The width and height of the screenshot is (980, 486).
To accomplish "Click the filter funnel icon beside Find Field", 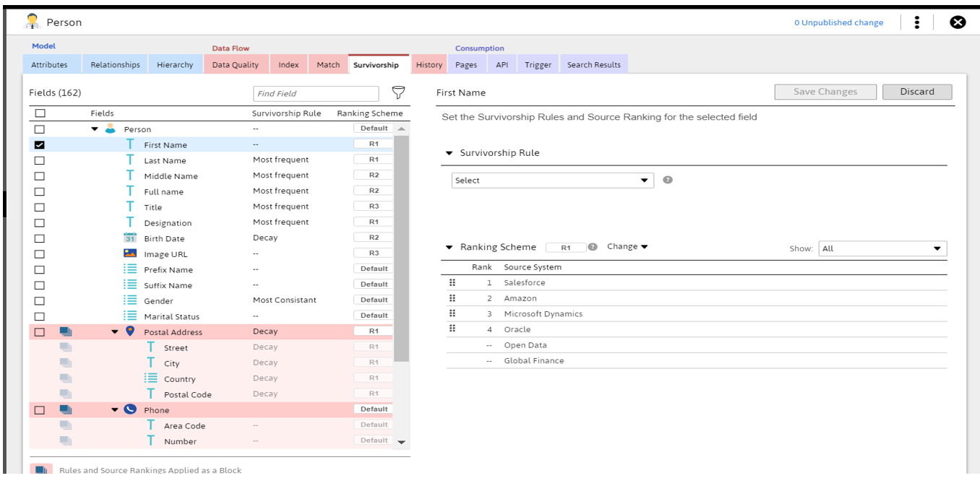I will (398, 92).
